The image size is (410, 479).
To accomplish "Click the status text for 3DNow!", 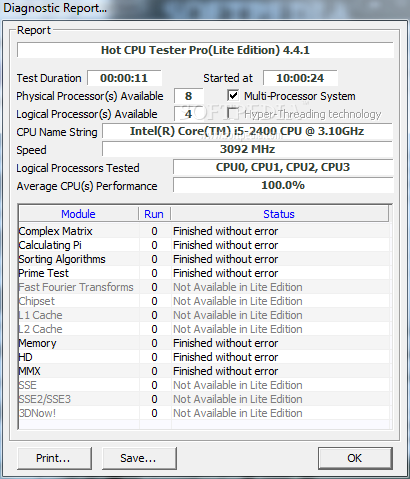I will pyautogui.click(x=238, y=413).
